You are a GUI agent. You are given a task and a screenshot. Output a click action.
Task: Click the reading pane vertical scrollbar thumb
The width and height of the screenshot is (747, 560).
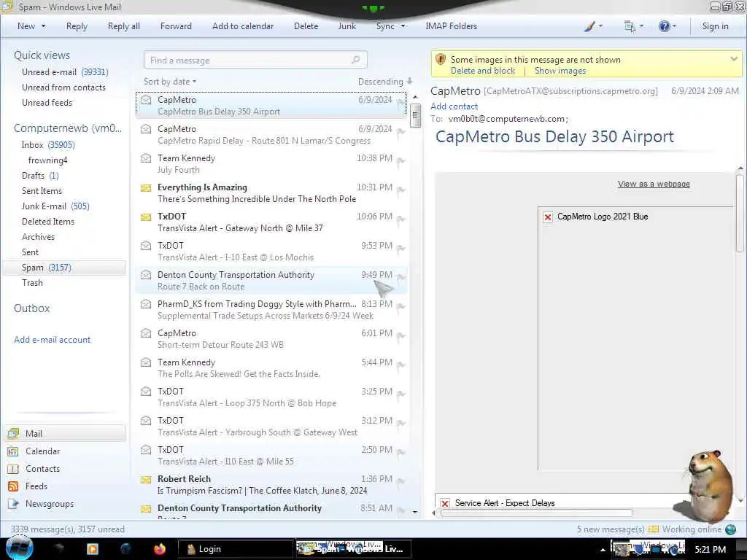coord(740,213)
